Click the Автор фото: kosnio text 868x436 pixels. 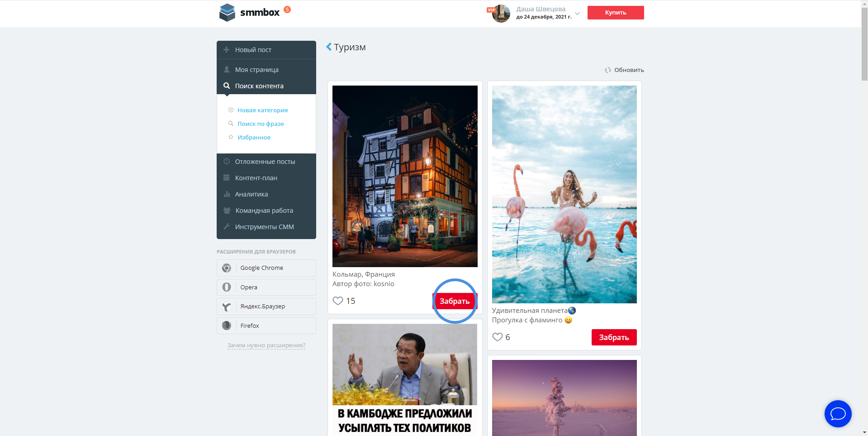pos(363,284)
